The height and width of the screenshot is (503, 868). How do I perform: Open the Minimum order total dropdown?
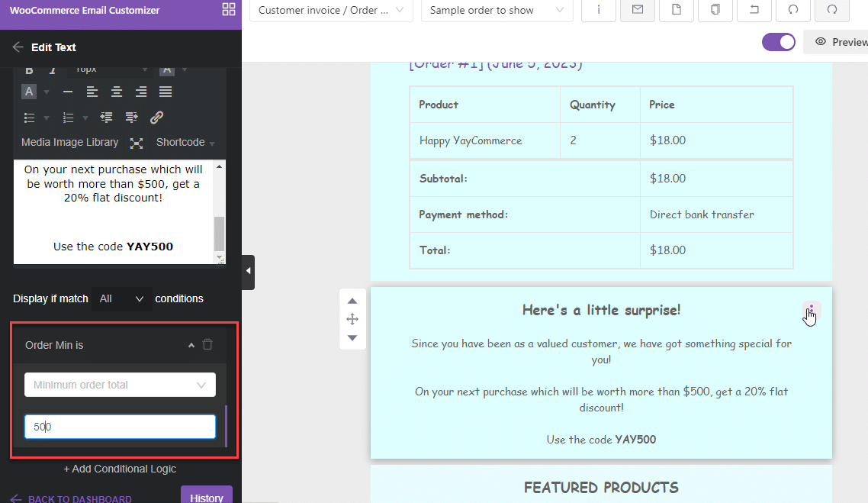(120, 385)
